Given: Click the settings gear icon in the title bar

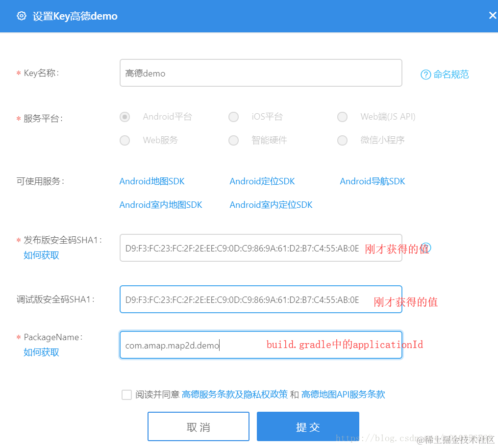Looking at the screenshot, I should (x=21, y=16).
